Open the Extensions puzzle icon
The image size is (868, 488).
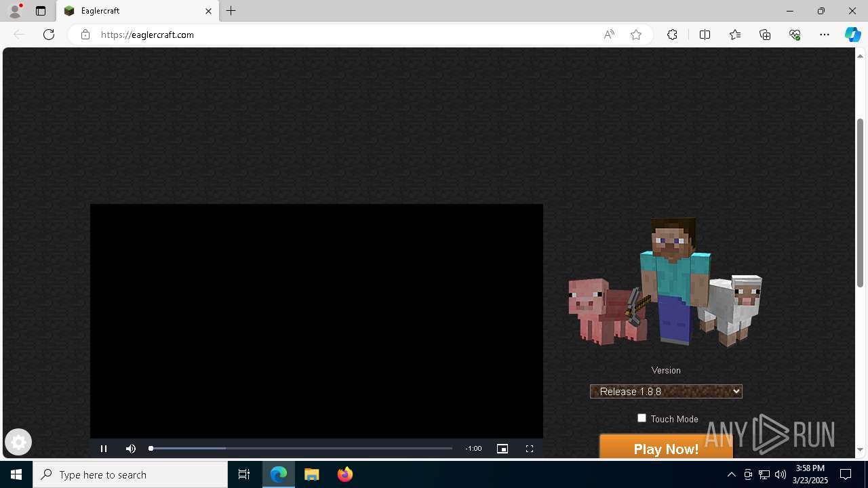[672, 35]
